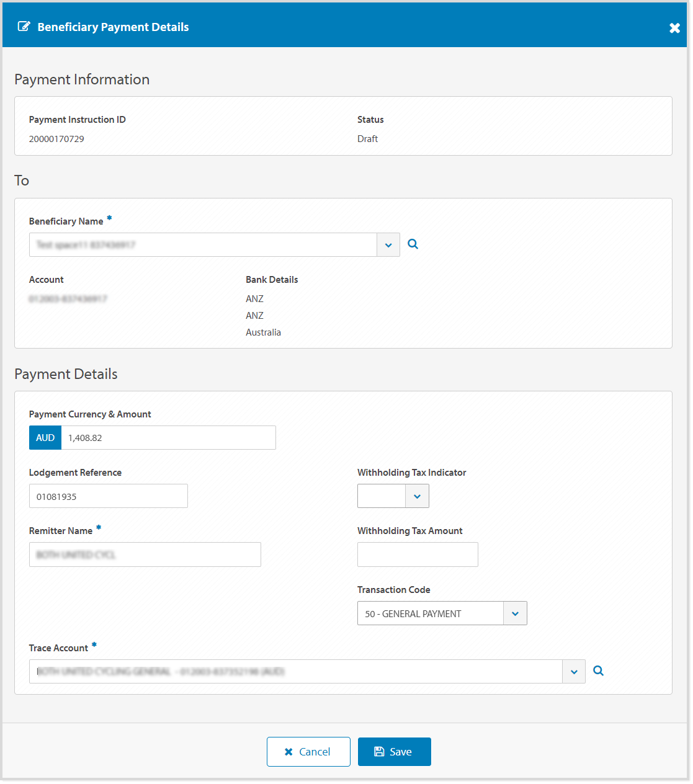
Task: Click into the Remitter Name field
Action: (145, 555)
